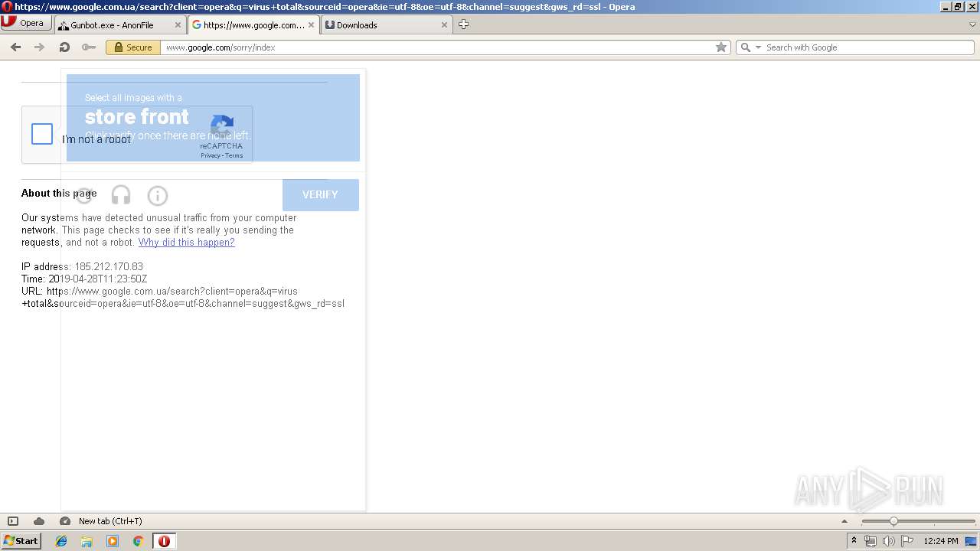The width and height of the screenshot is (980, 551).
Task: Get an audio captcha challenge
Action: click(x=121, y=196)
